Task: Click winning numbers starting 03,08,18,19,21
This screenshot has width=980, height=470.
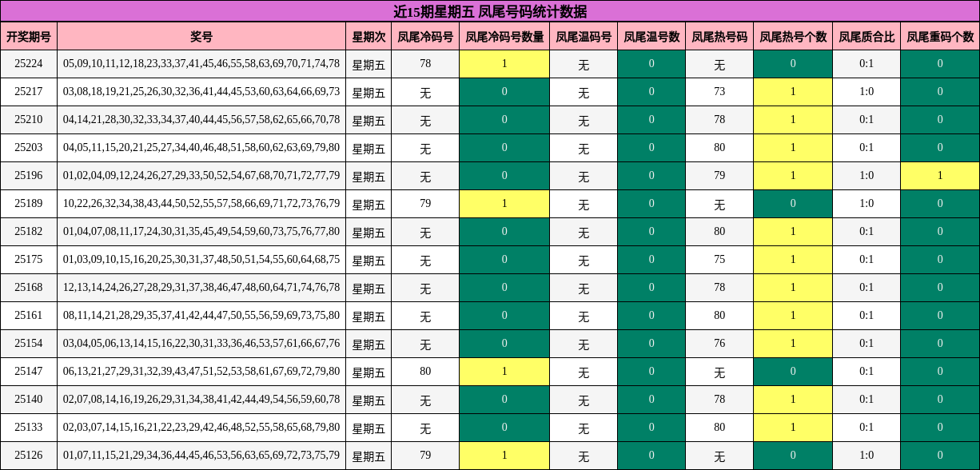Action: (201, 92)
